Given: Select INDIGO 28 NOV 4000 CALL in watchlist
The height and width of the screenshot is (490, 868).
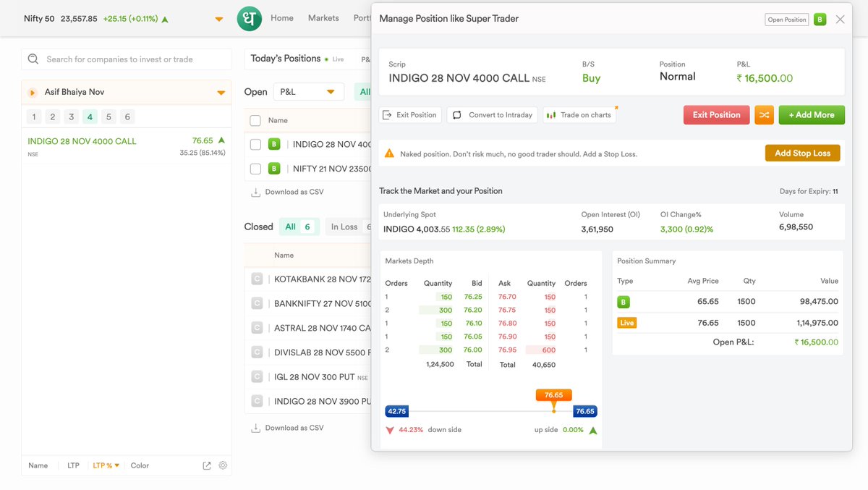Looking at the screenshot, I should [x=82, y=141].
